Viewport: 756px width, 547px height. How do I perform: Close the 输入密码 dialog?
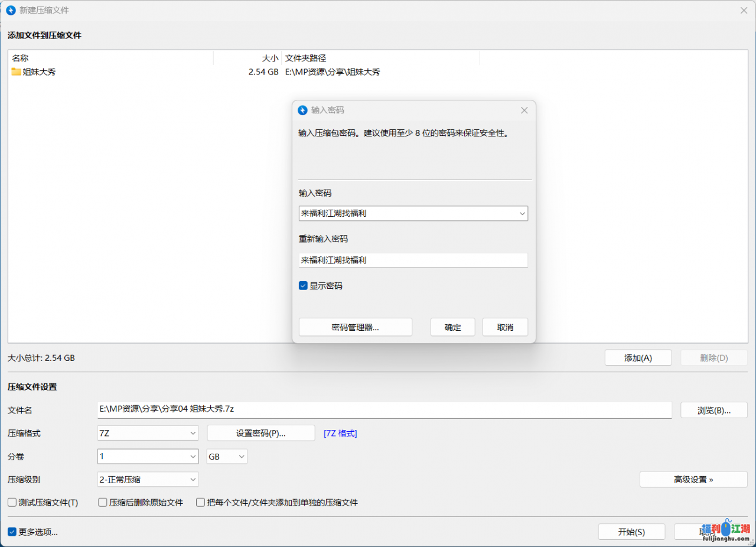tap(524, 110)
